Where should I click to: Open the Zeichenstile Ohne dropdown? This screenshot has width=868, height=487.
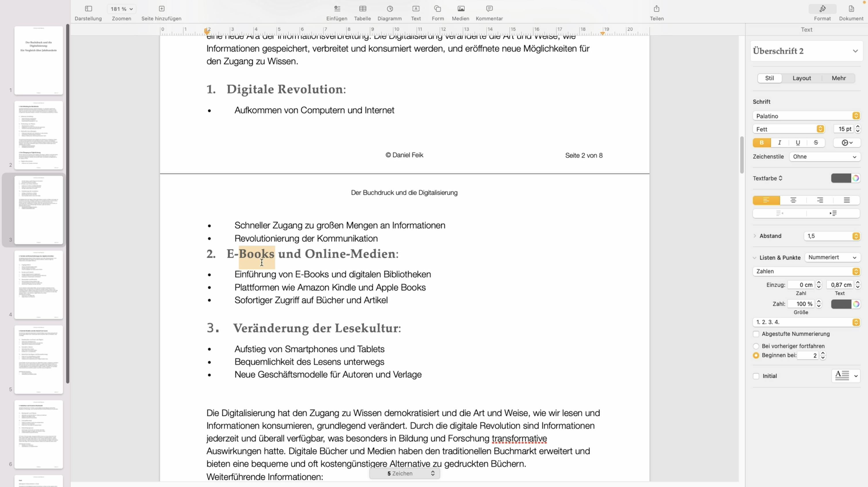coord(825,156)
